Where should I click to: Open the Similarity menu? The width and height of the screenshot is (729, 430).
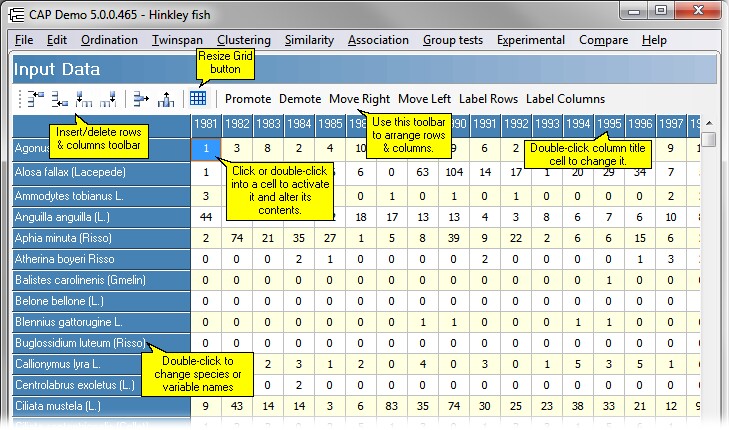pyautogui.click(x=309, y=40)
